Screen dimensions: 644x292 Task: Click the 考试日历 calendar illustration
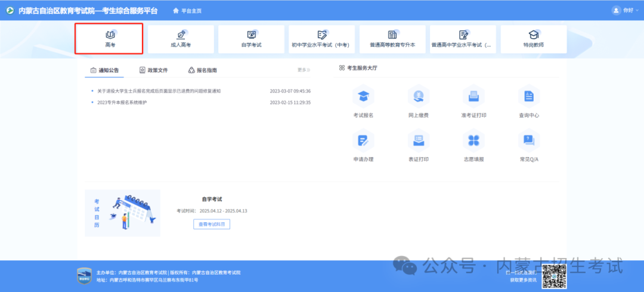[122, 213]
